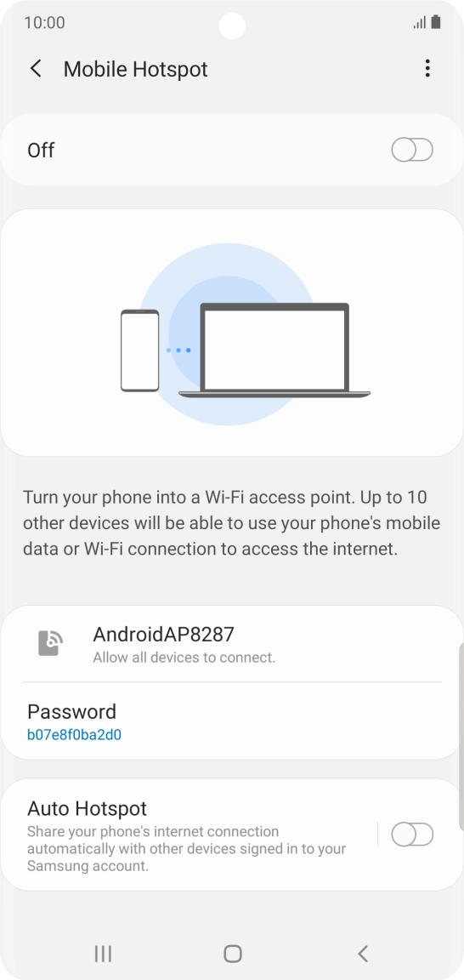
Task: Tap the signal strength icon
Action: click(420, 23)
